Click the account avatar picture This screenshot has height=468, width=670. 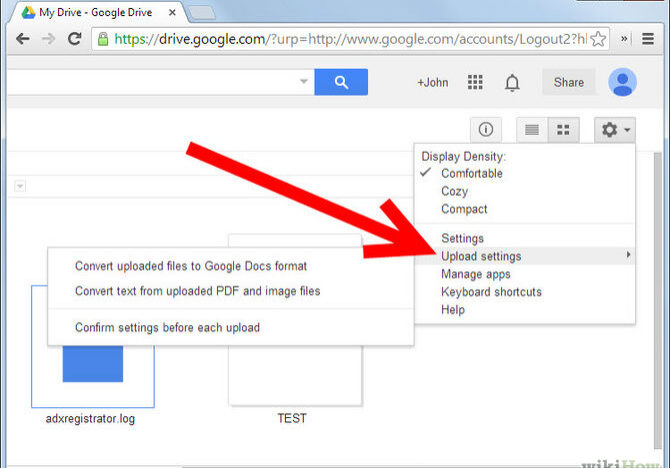click(x=622, y=82)
